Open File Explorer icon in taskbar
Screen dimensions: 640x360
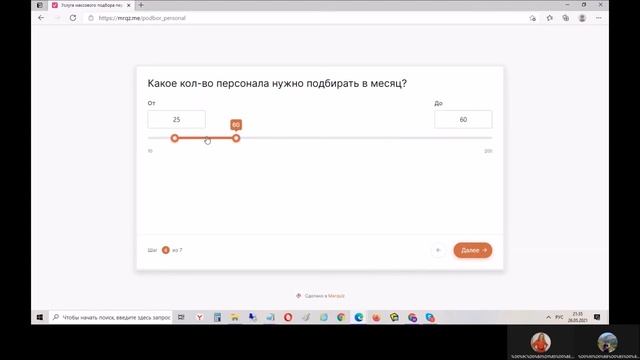click(235, 317)
